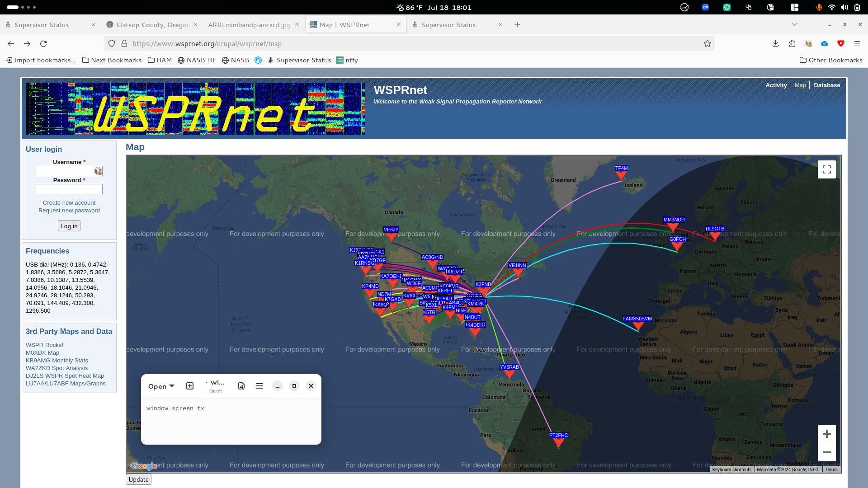Open the extensions puzzle-piece icon
This screenshot has width=868, height=488.
[x=792, y=43]
